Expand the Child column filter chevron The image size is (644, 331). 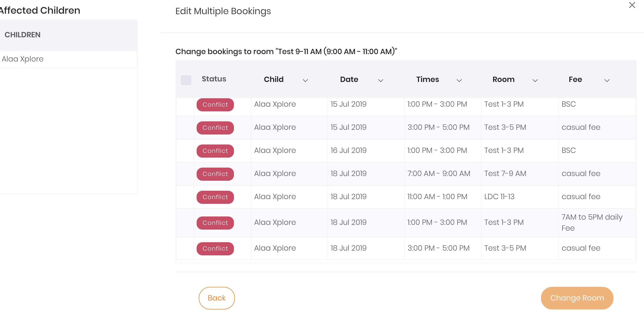(305, 80)
